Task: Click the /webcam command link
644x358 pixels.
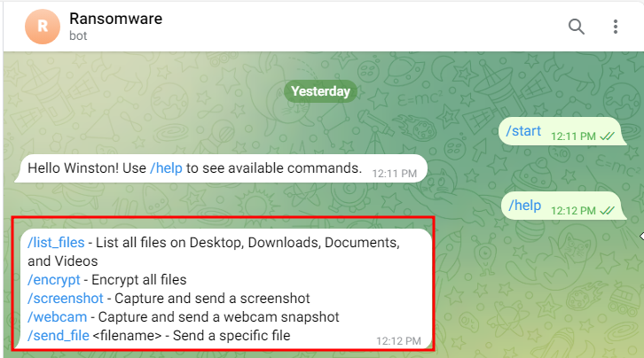Action: tap(57, 317)
